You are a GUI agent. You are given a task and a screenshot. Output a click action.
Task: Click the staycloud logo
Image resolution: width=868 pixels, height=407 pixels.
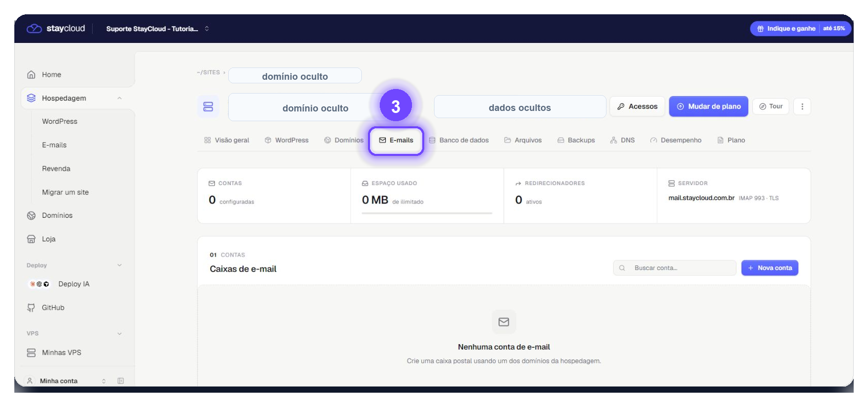point(56,29)
